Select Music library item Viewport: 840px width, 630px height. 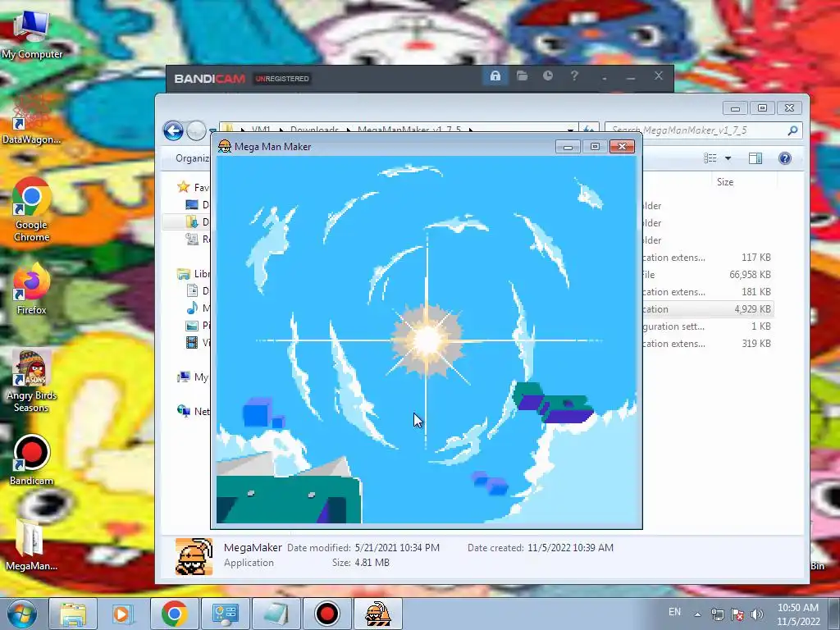199,308
